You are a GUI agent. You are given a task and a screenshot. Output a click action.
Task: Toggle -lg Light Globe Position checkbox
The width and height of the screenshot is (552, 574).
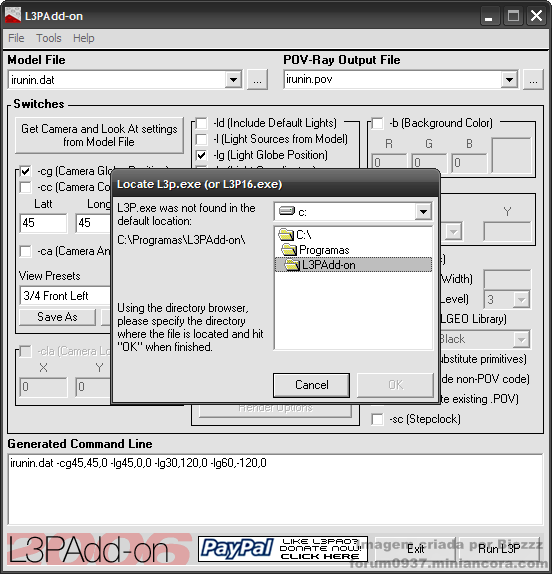pyautogui.click(x=201, y=155)
